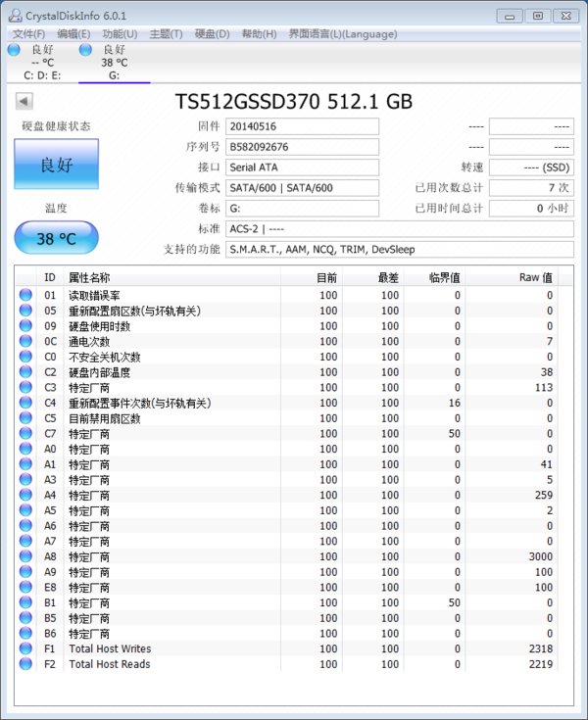Sort by the 最差 column header

[x=373, y=277]
